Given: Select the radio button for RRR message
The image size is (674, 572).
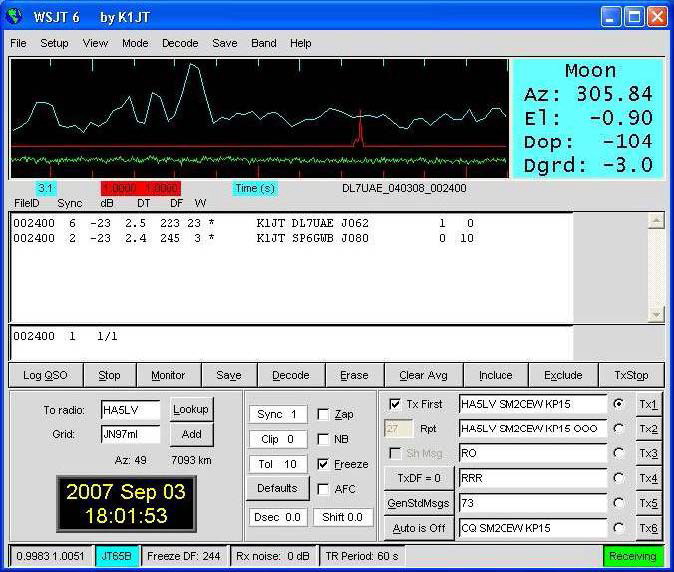Looking at the screenshot, I should (x=619, y=478).
